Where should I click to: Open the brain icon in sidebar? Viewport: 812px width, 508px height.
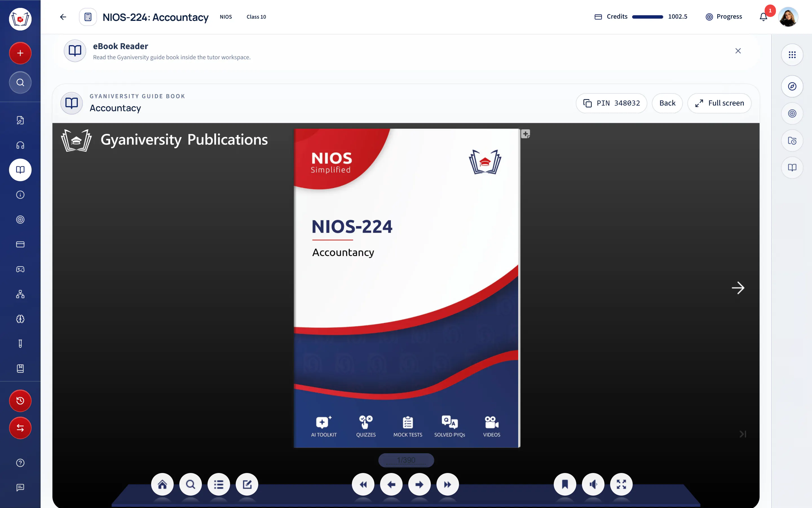(x=20, y=319)
